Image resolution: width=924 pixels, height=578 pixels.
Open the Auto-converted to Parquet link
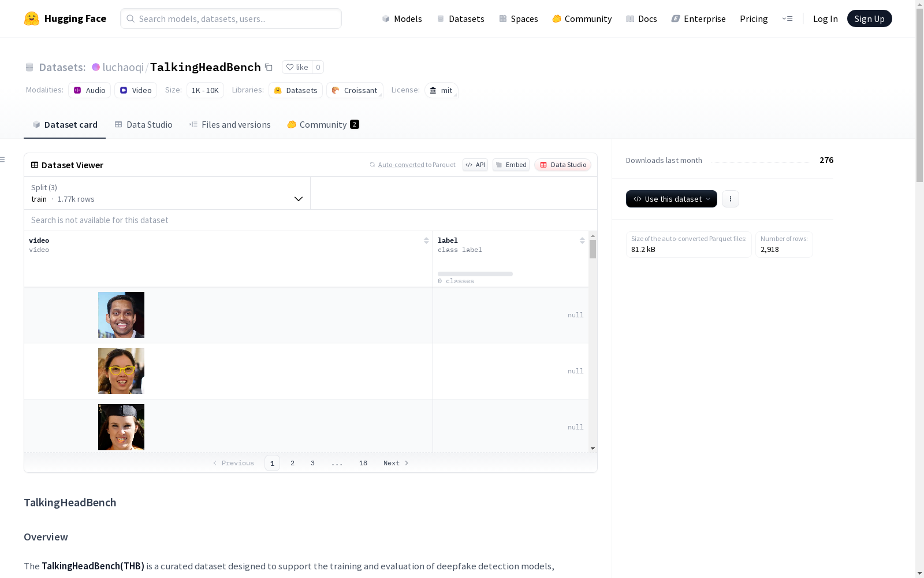[416, 165]
